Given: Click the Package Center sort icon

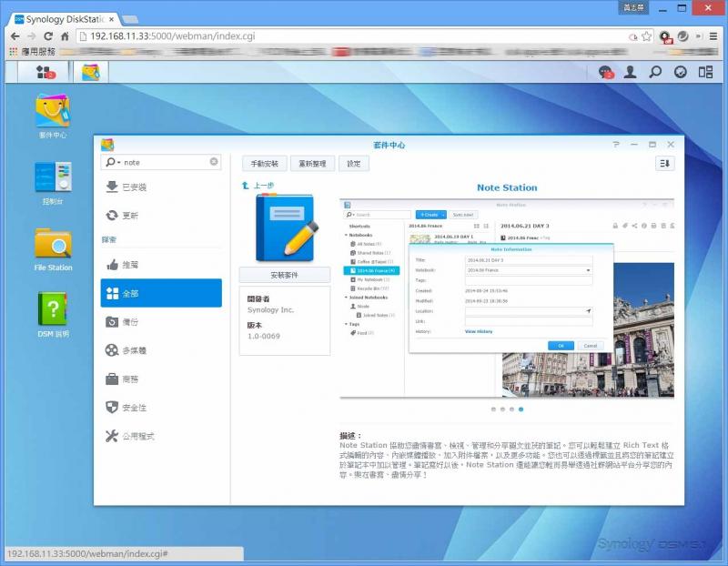Looking at the screenshot, I should [x=665, y=164].
